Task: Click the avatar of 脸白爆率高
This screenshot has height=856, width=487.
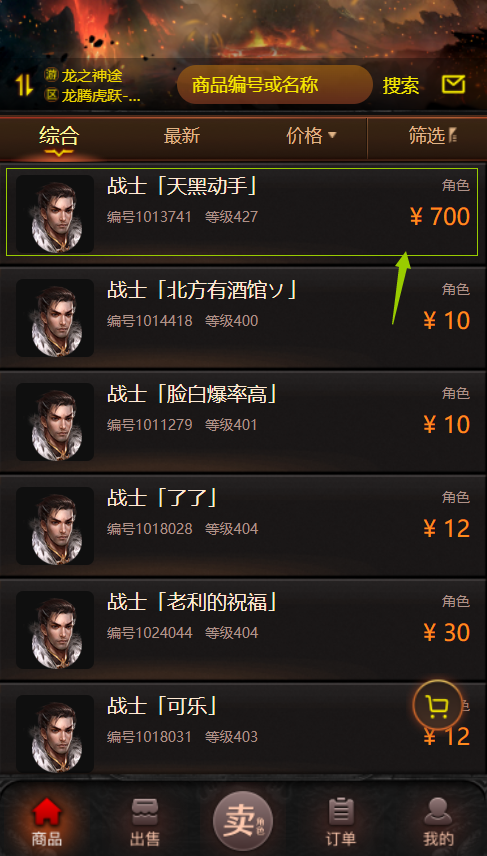Action: (x=55, y=422)
